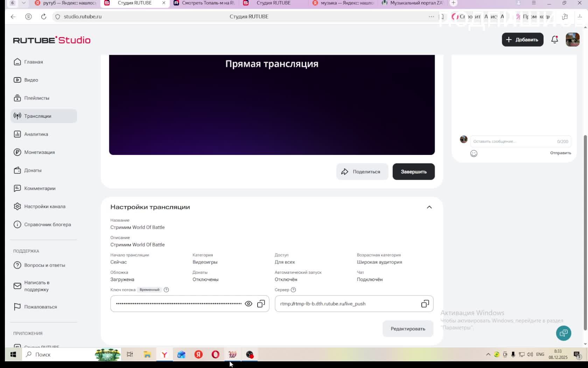Copy the stream key to clipboard
588x368 pixels.
(x=261, y=304)
